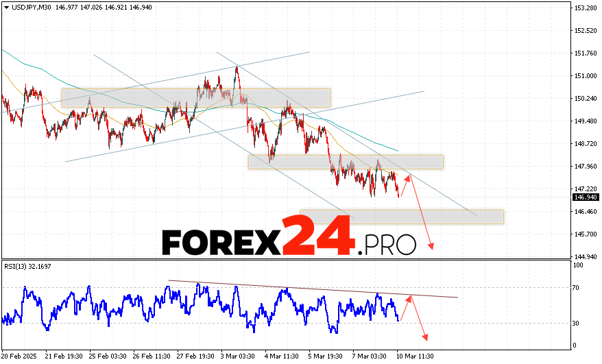
Task: Click the 144.940 price axis label
Action: [x=584, y=256]
